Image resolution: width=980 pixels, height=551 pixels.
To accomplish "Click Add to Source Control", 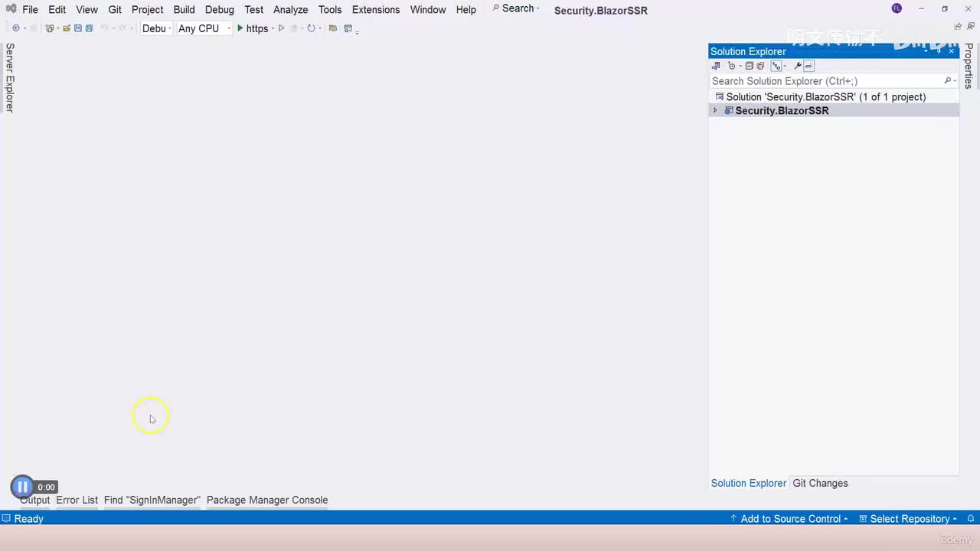I will 790,519.
